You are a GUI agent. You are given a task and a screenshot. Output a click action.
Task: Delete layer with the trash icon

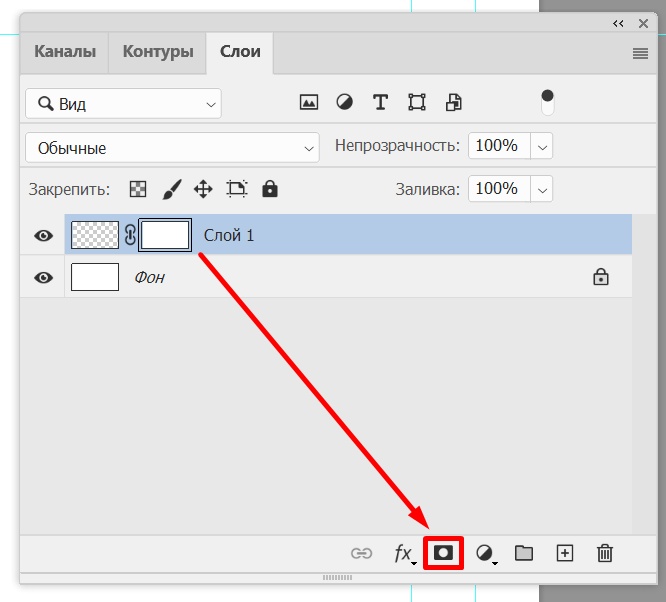[x=604, y=553]
